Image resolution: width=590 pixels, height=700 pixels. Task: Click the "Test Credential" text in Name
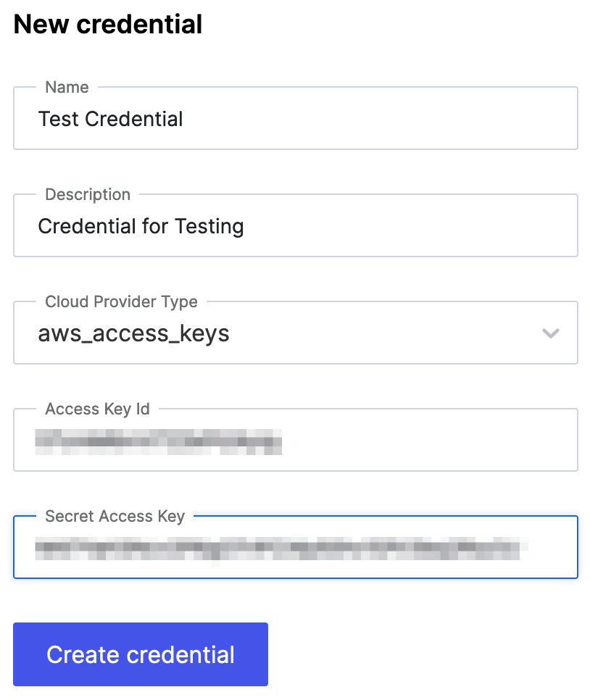[x=110, y=119]
